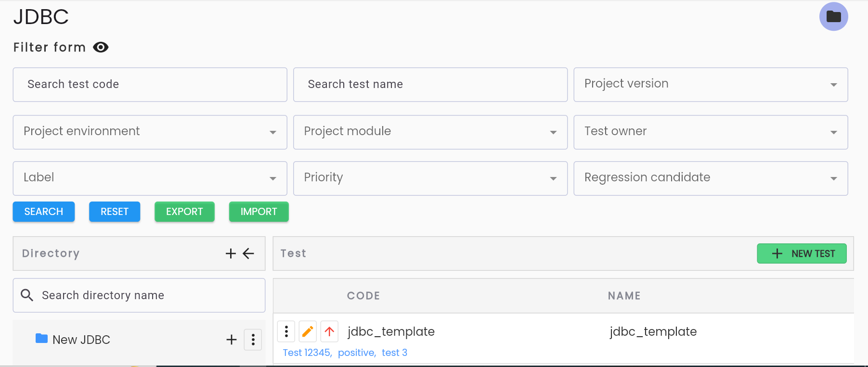Click the back arrow in Directory header
The image size is (868, 367).
pyautogui.click(x=248, y=253)
